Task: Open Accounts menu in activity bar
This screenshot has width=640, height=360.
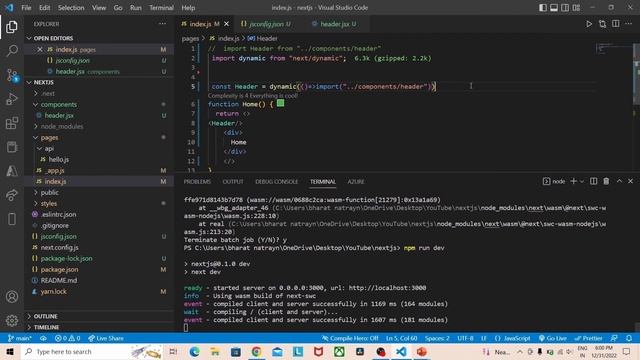Action: pos(12,297)
